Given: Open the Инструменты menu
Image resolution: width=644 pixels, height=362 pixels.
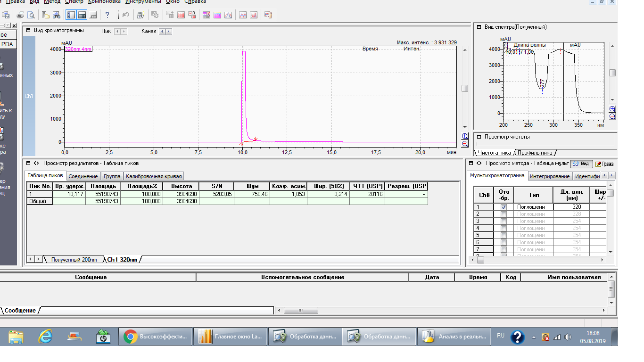Looking at the screenshot, I should 143,1.
